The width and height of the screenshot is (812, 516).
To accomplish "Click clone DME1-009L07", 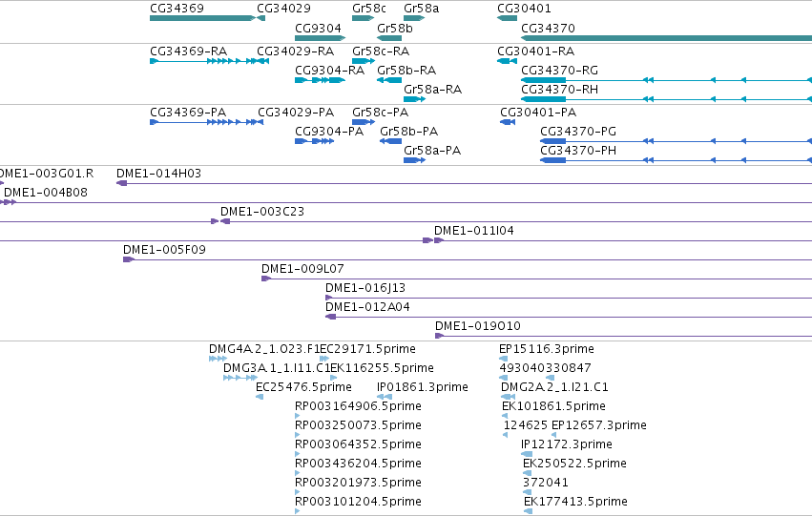I will click(536, 279).
